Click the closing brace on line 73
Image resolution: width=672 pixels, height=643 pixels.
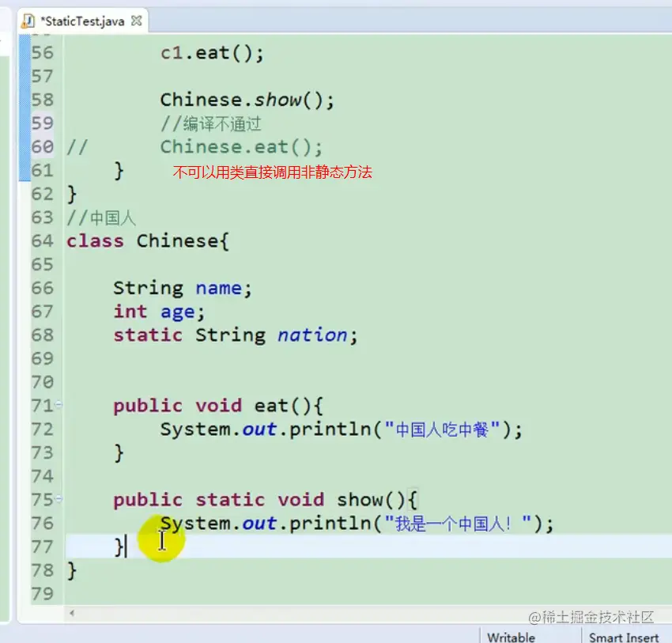pyautogui.click(x=119, y=453)
